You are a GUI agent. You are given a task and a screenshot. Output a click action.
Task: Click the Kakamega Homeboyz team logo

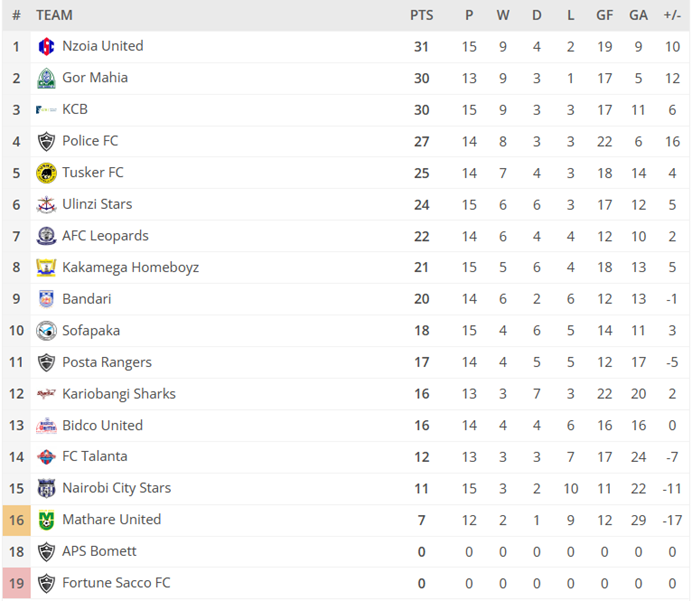pyautogui.click(x=46, y=268)
